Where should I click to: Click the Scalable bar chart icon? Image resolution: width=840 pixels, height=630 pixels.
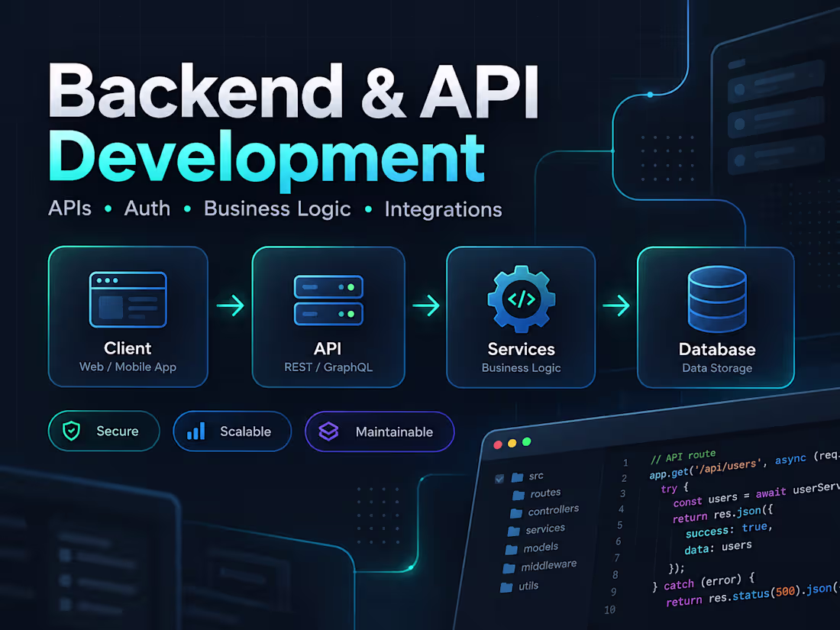coord(196,431)
